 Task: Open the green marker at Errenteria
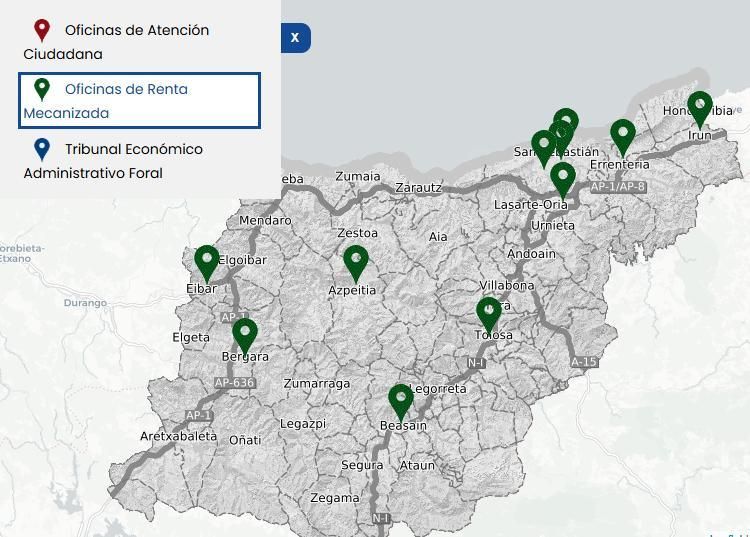pos(623,137)
